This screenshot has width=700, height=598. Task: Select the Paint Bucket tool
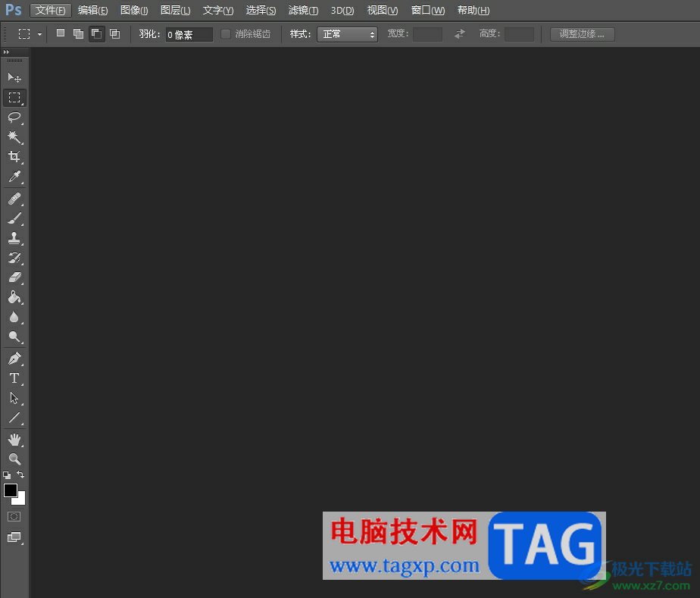click(14, 297)
